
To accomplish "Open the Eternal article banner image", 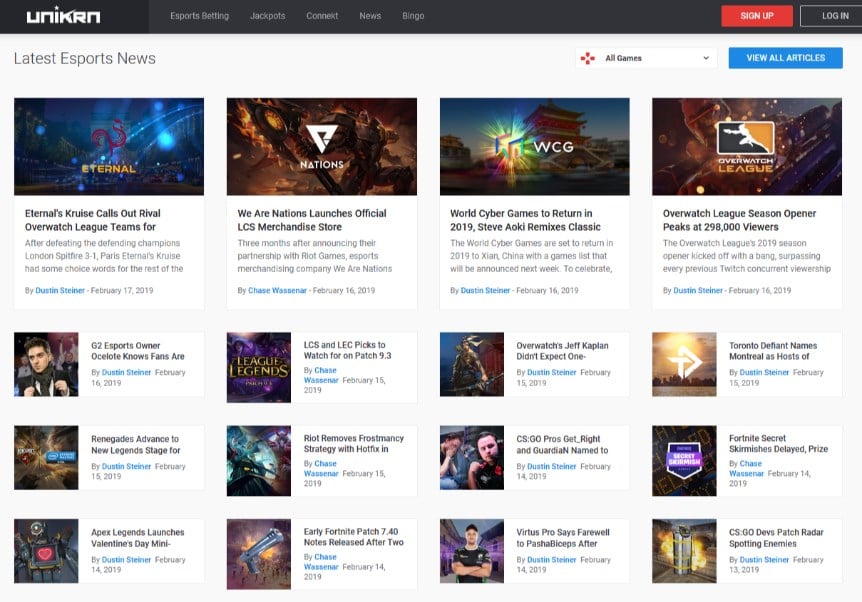I will [x=109, y=147].
